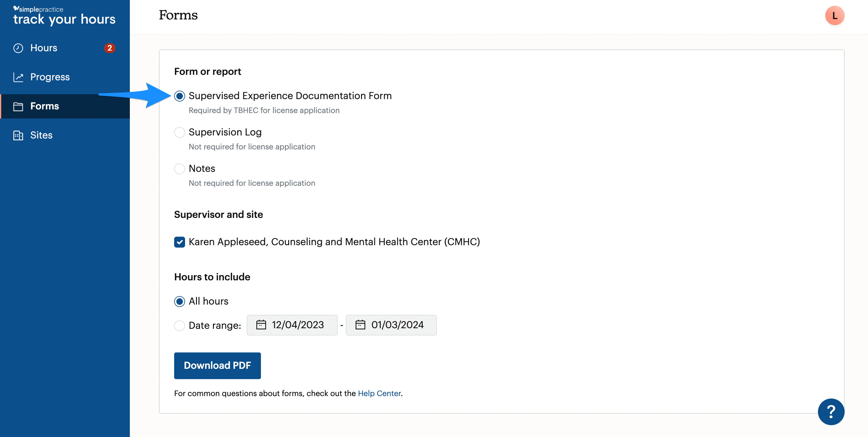Click the calendar icon for the end date
Image resolution: width=868 pixels, height=437 pixels.
[360, 325]
